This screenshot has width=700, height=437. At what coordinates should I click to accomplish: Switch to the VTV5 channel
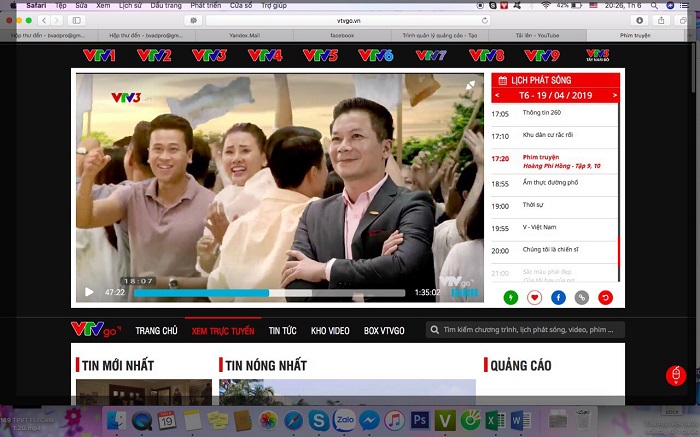point(320,55)
